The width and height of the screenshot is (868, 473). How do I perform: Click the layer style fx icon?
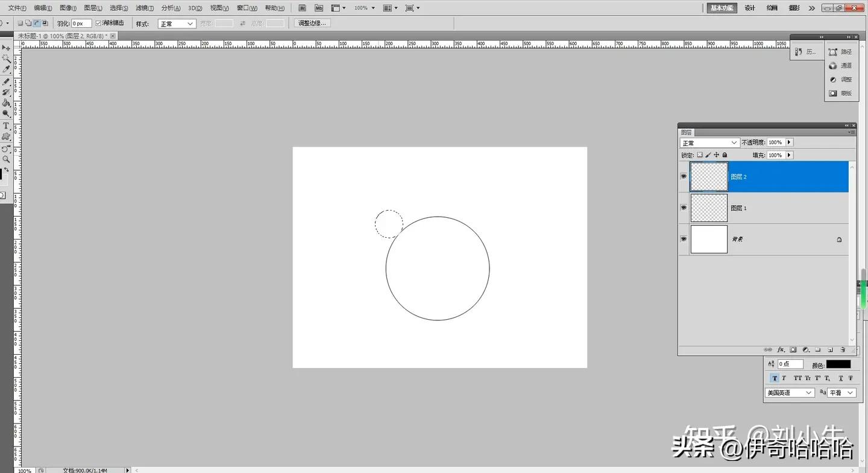click(x=781, y=350)
